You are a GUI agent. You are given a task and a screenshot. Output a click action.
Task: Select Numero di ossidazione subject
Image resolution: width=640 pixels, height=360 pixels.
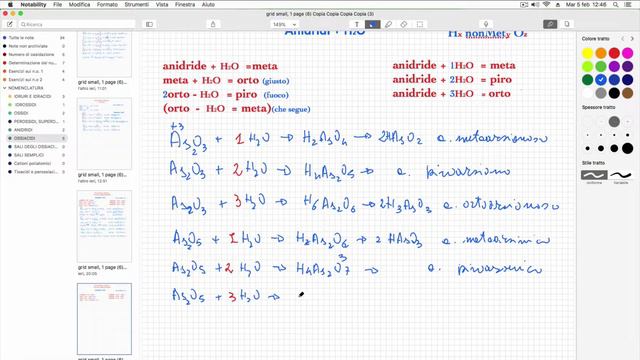coord(34,54)
